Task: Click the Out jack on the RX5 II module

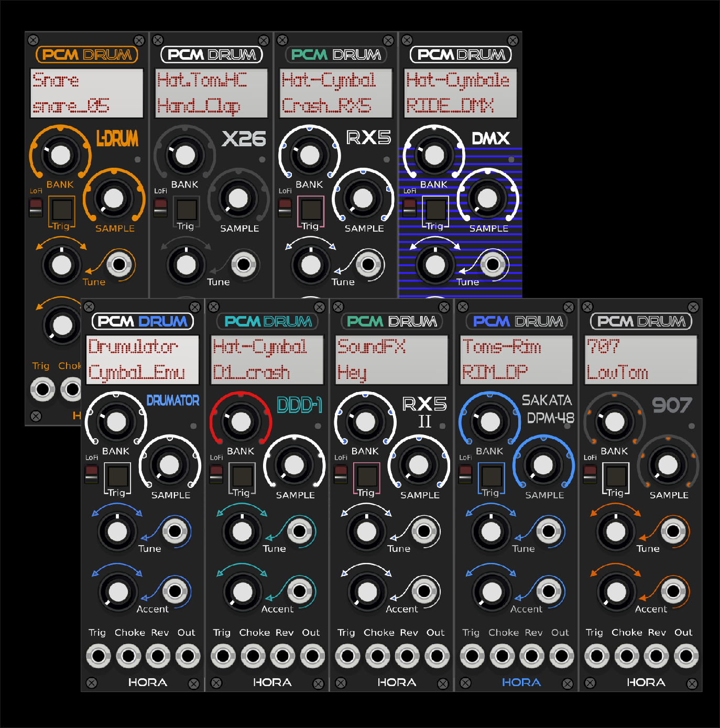Action: pyautogui.click(x=437, y=656)
